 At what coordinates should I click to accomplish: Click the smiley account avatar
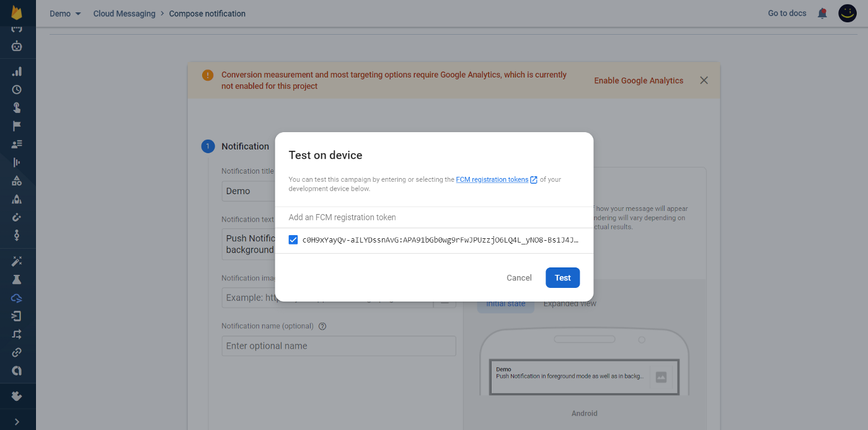tap(847, 13)
